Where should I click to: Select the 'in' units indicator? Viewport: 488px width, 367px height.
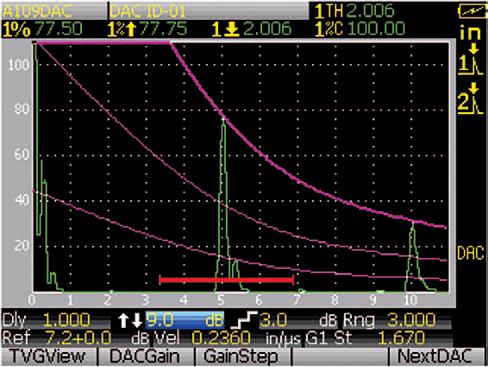[x=470, y=33]
